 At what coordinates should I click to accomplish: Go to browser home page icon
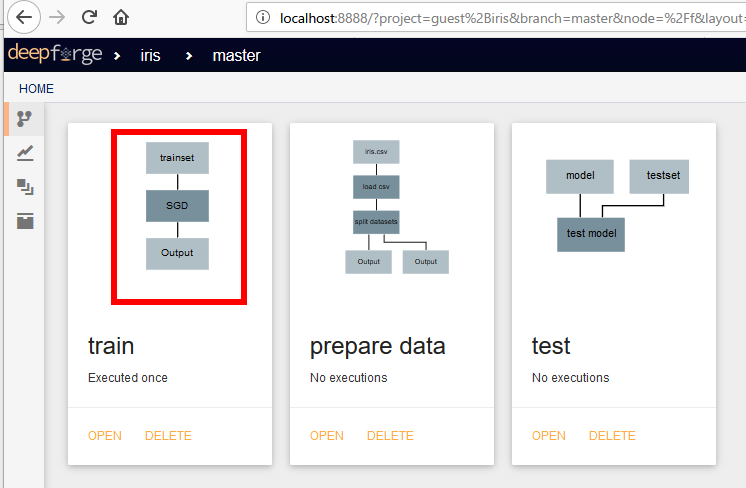(x=121, y=18)
